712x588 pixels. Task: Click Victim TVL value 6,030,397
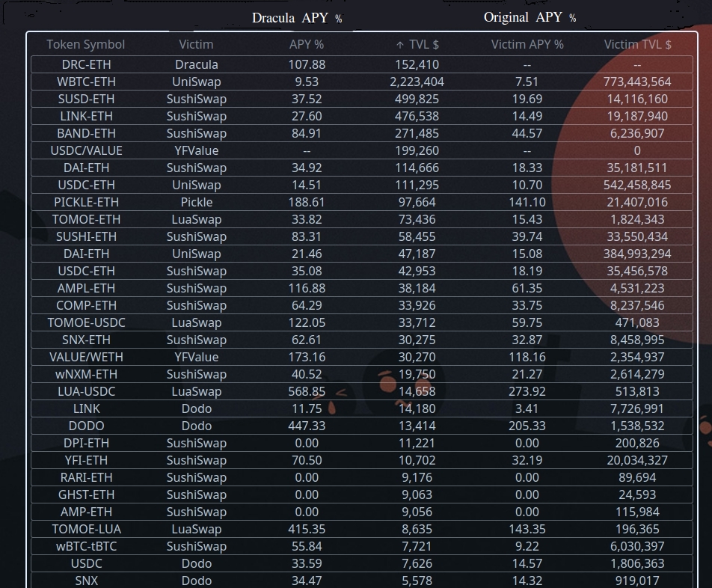pyautogui.click(x=637, y=547)
